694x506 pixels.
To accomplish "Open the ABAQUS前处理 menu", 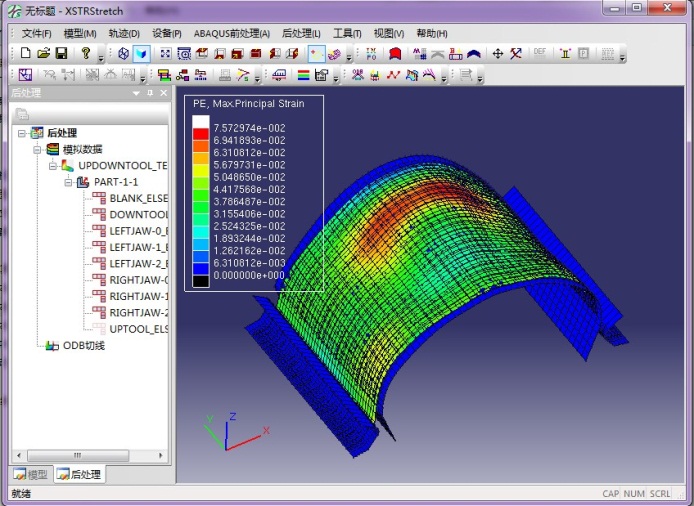I will coord(230,33).
